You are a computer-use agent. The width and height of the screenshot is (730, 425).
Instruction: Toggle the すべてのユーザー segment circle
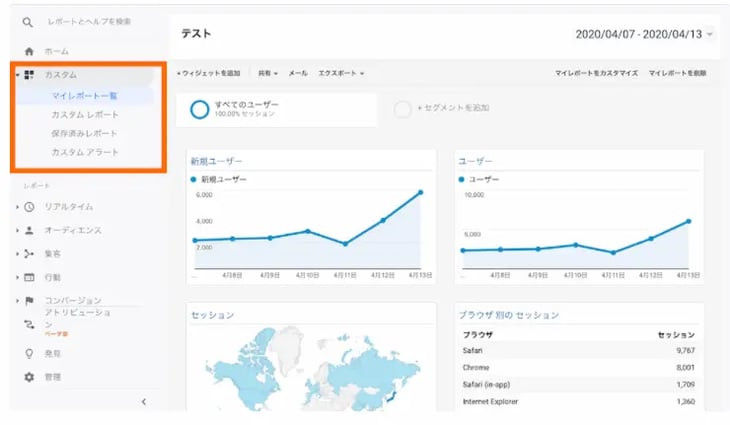click(x=199, y=109)
